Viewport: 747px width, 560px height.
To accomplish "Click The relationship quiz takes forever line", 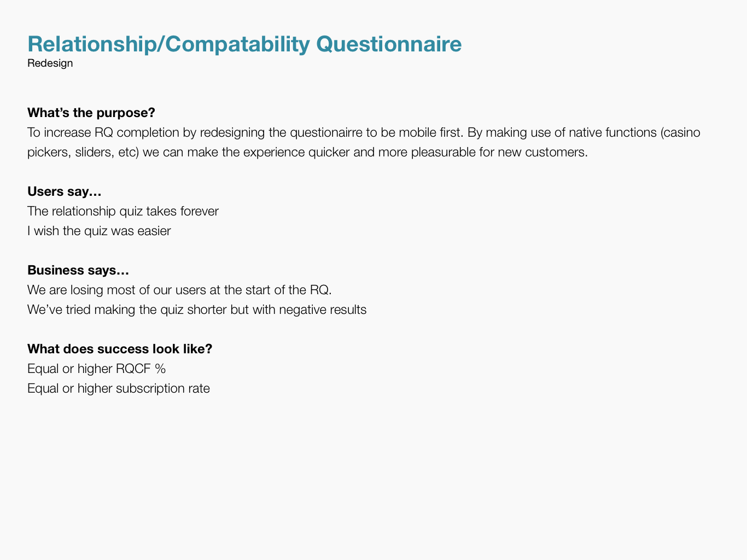I will pos(123,211).
